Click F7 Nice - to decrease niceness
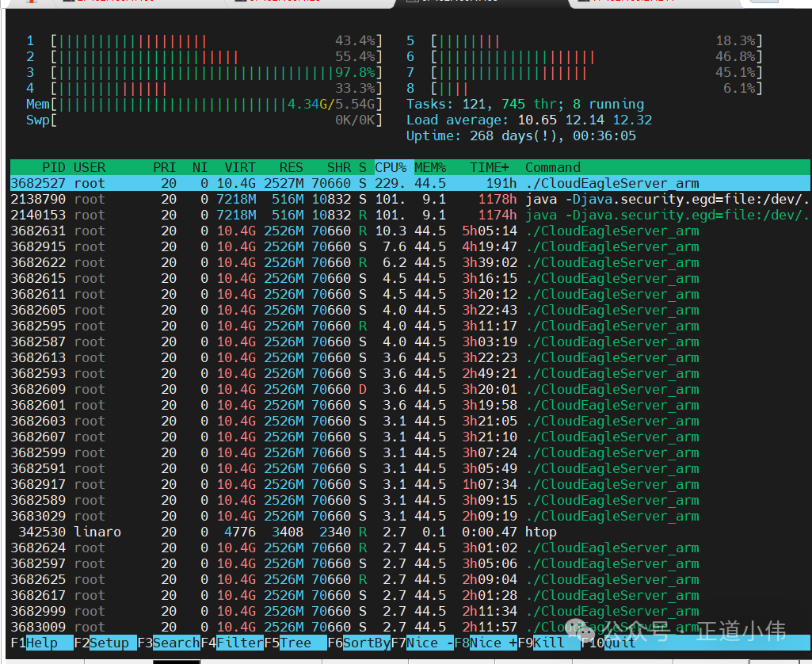 (x=422, y=643)
